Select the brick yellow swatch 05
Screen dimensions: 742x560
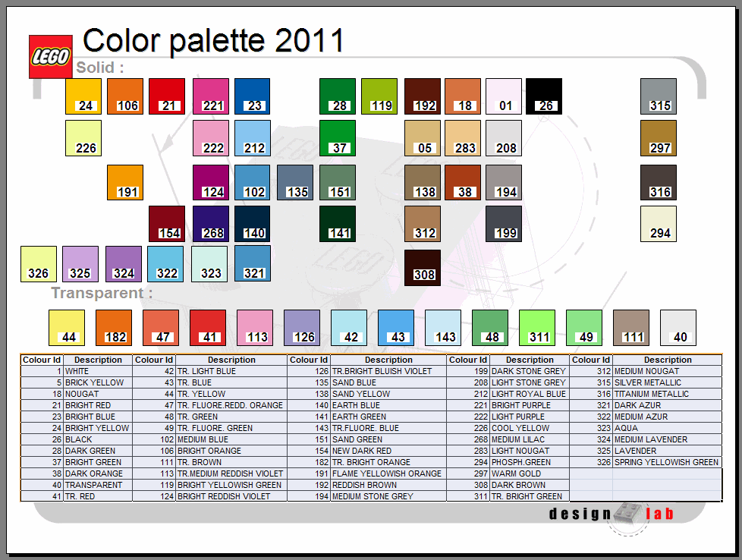(x=423, y=138)
